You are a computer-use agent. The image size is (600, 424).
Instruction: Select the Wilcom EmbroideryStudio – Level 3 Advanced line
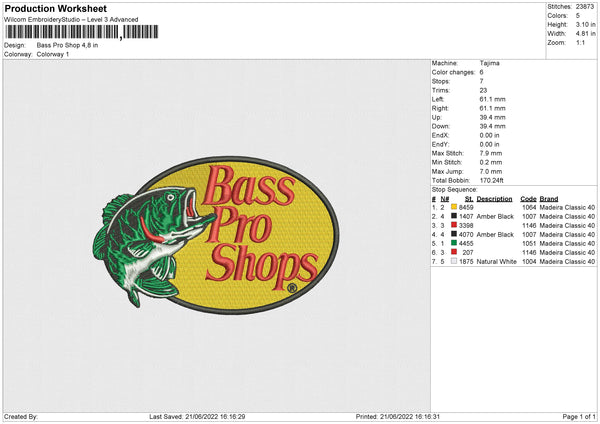[71, 20]
